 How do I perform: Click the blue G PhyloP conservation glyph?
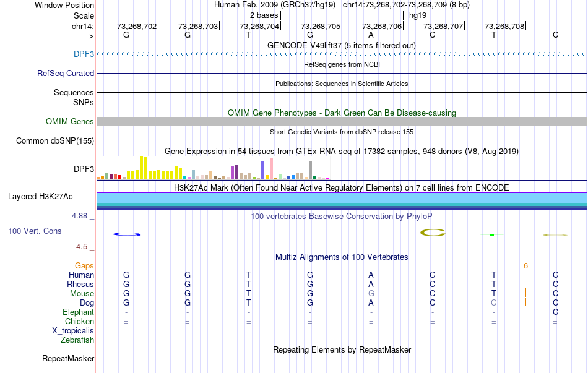pos(127,234)
